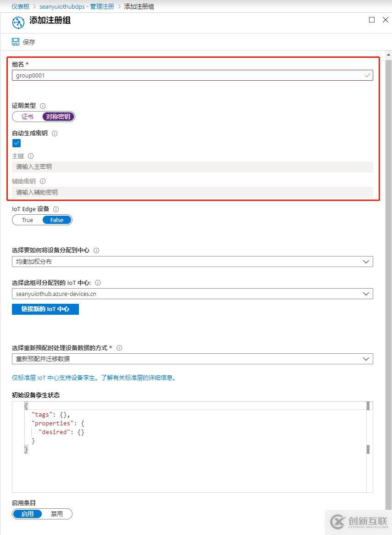Set IoT Edge 设备 to True
The image size is (392, 535).
point(28,220)
